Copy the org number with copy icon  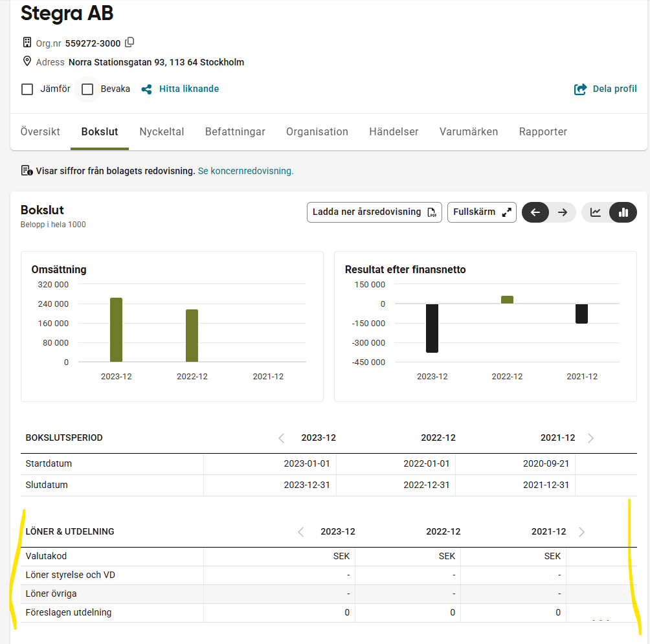pos(129,43)
